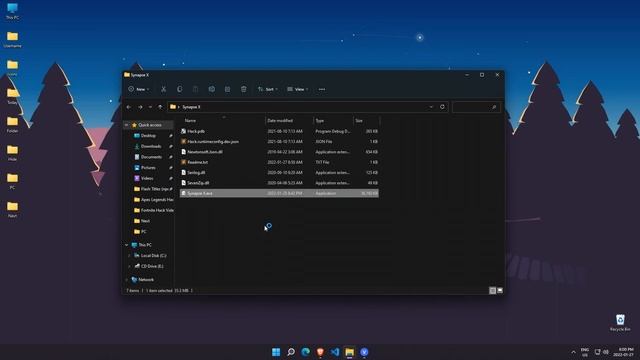Click the Share icon in the toolbar
This screenshot has height=360, width=640.
tap(227, 89)
